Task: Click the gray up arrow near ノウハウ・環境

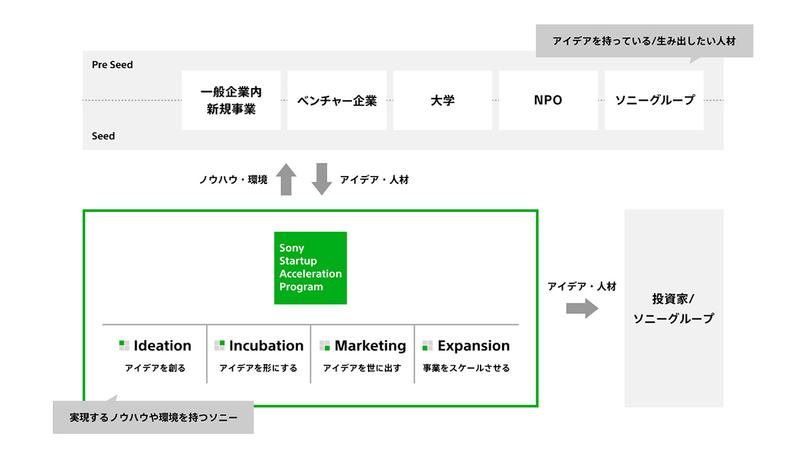Action: pos(286,179)
